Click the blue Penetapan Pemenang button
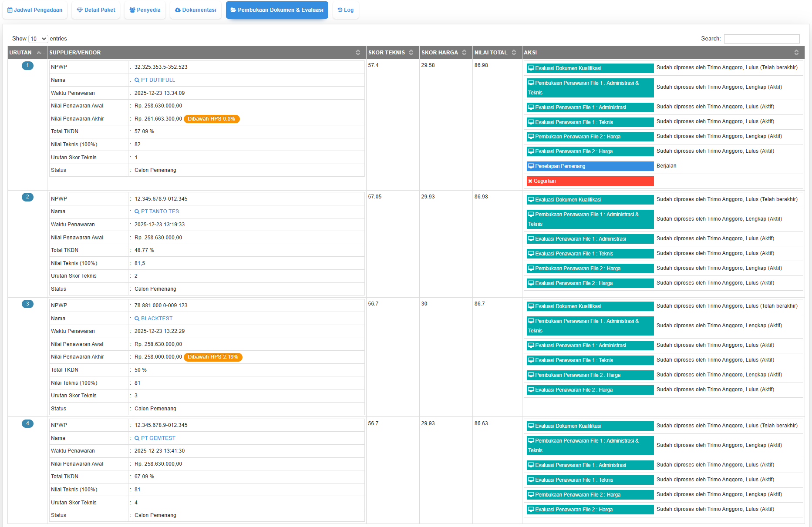This screenshot has width=812, height=527. (590, 166)
